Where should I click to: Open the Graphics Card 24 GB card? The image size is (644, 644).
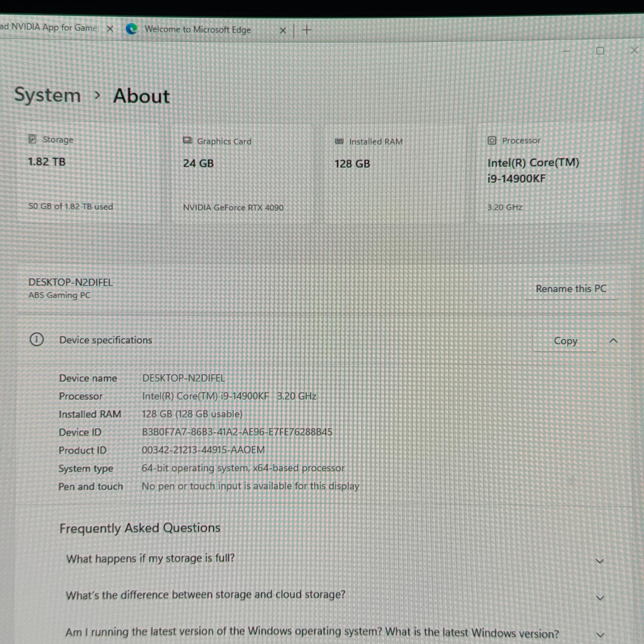[x=243, y=173]
